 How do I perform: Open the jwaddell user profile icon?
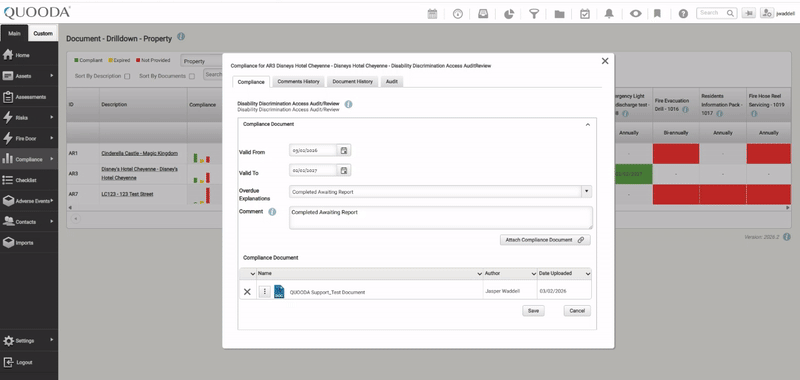[x=766, y=13]
